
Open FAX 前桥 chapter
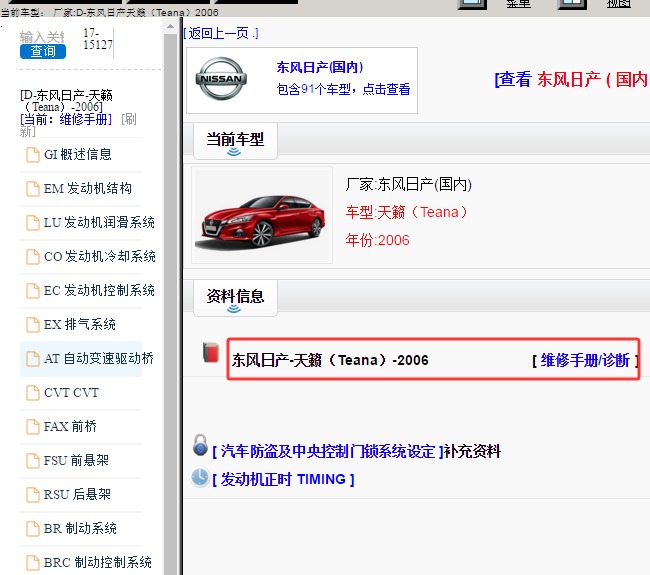(70, 426)
